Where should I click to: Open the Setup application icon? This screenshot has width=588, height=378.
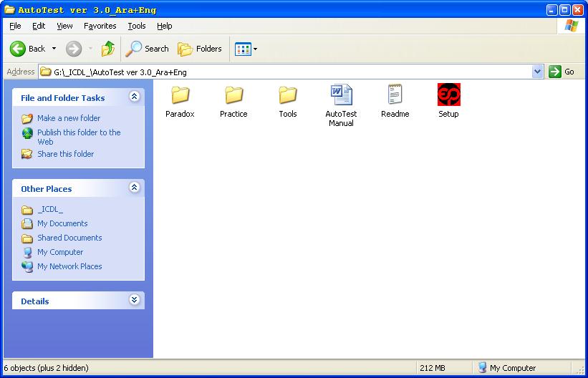(x=448, y=95)
